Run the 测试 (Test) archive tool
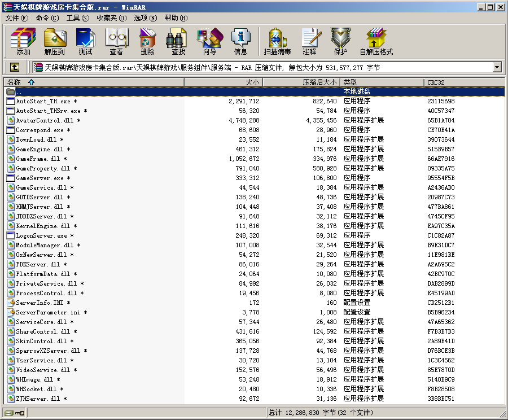The image size is (508, 420). pos(86,41)
